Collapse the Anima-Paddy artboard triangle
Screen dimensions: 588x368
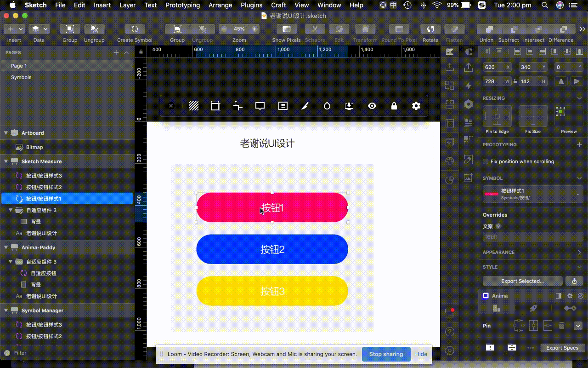[x=6, y=247]
